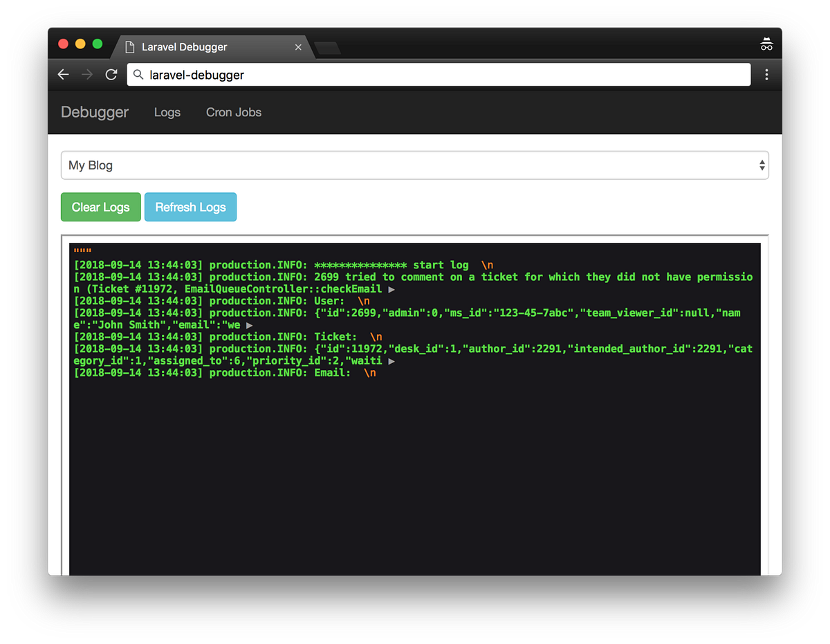Expand the Ticket #11972 JSON details

(x=393, y=360)
